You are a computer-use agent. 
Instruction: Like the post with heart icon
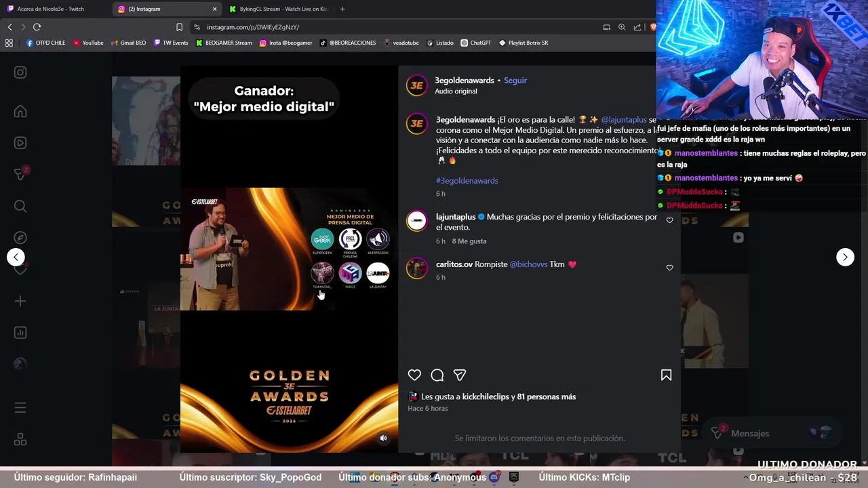(414, 375)
